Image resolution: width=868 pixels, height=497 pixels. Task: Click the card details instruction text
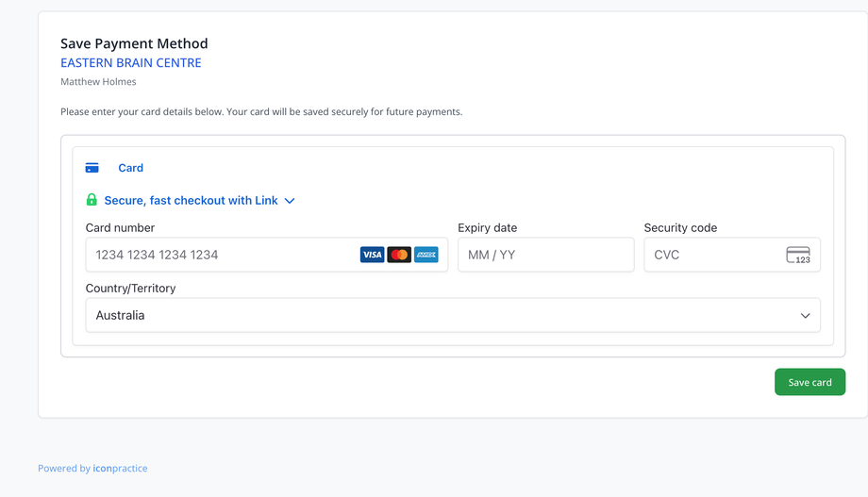[261, 112]
